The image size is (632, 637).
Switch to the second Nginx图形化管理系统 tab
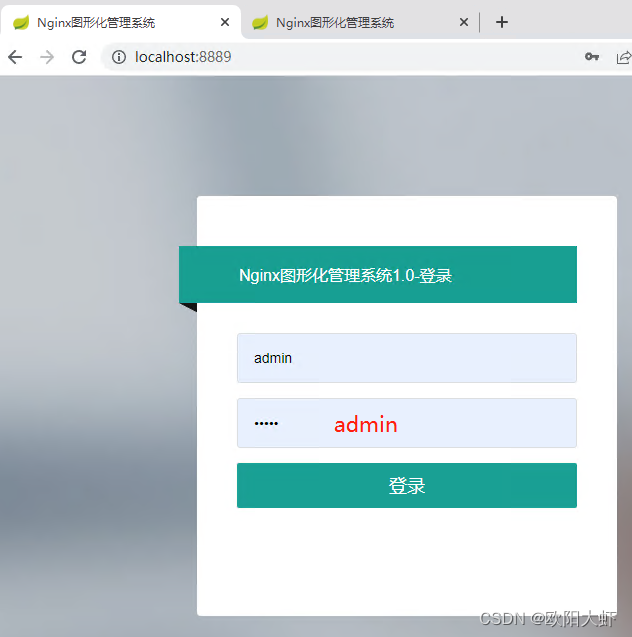pyautogui.click(x=357, y=22)
